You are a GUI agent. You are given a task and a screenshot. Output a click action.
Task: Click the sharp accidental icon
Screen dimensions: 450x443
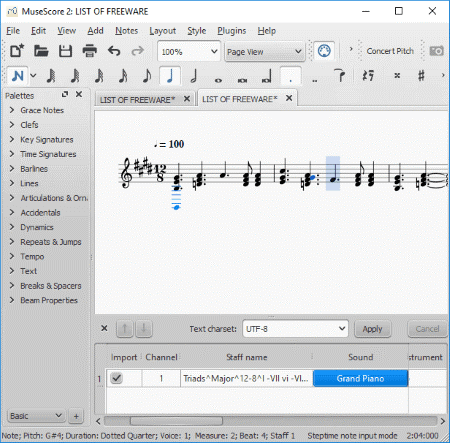pyautogui.click(x=421, y=76)
